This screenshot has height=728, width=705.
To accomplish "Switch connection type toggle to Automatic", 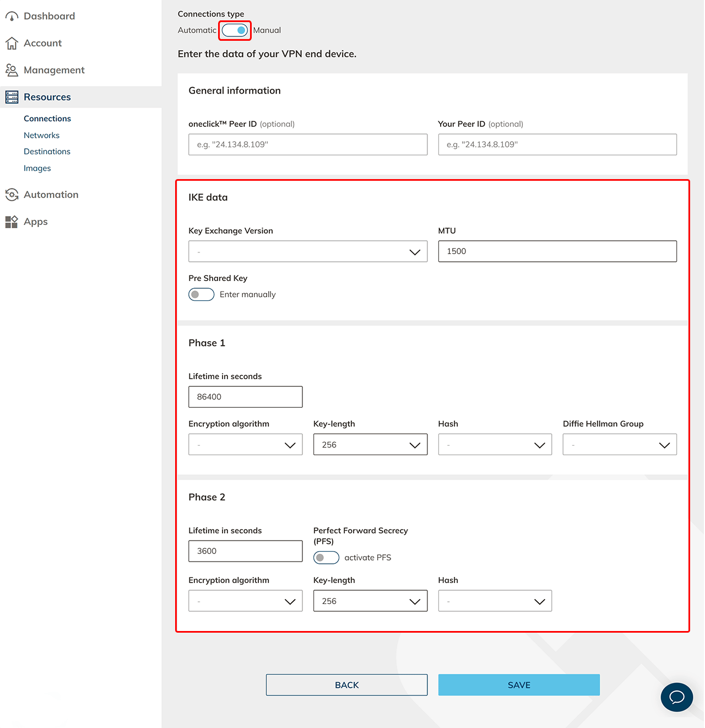I will (235, 30).
